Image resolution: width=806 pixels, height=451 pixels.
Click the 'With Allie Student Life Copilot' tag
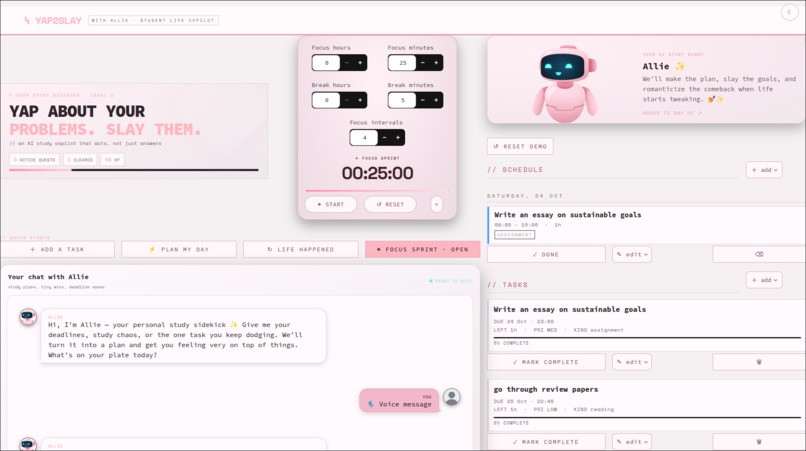pos(153,21)
